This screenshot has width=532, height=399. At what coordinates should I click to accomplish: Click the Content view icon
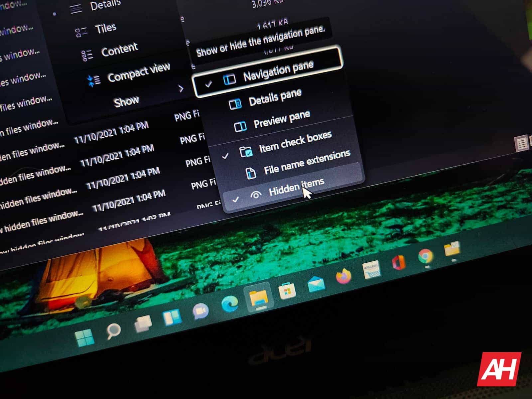click(87, 56)
